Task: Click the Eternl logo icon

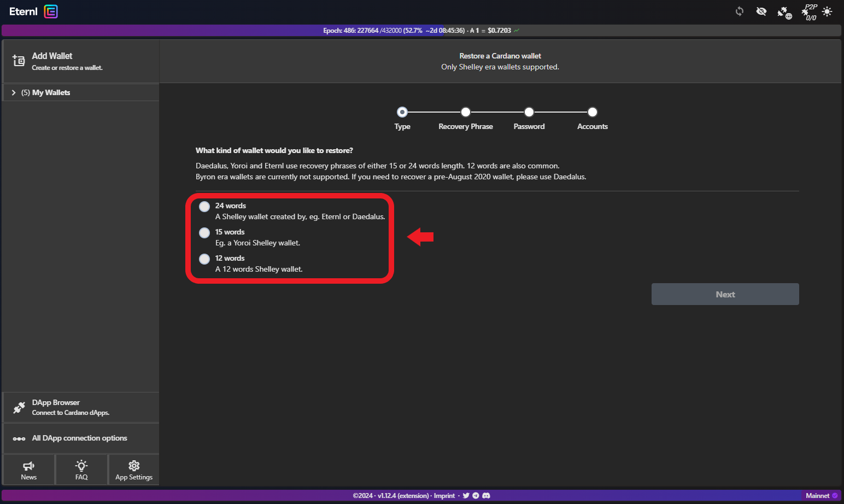Action: click(51, 11)
